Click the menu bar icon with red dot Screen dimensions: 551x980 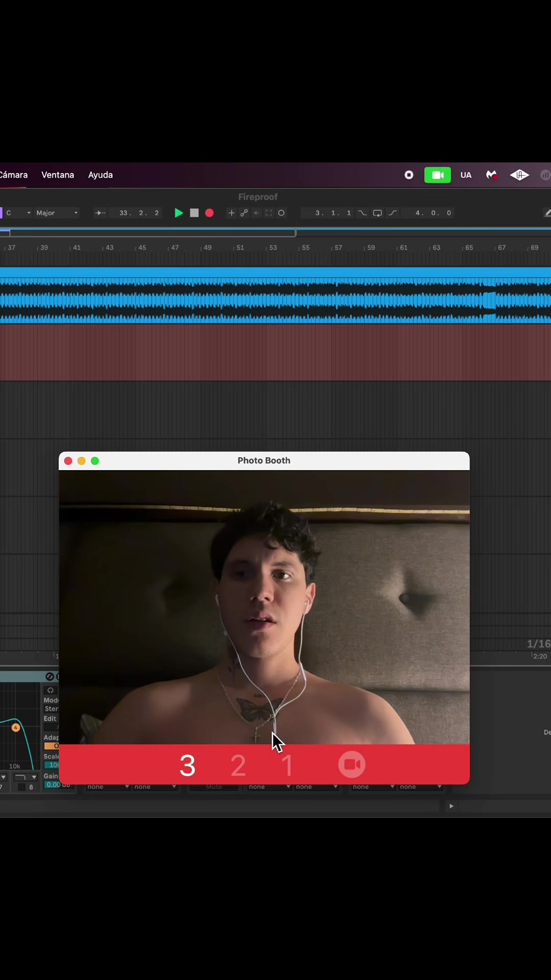491,175
